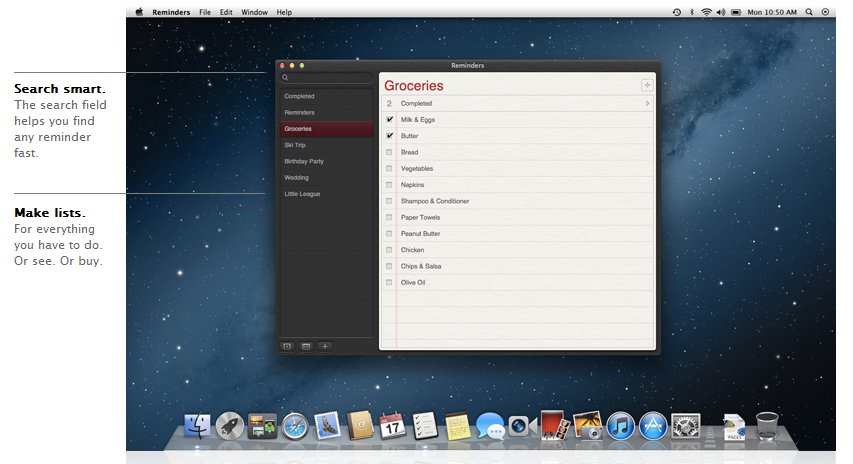The width and height of the screenshot is (853, 464).
Task: Open Spotlight search in the menu bar
Action: 809,12
